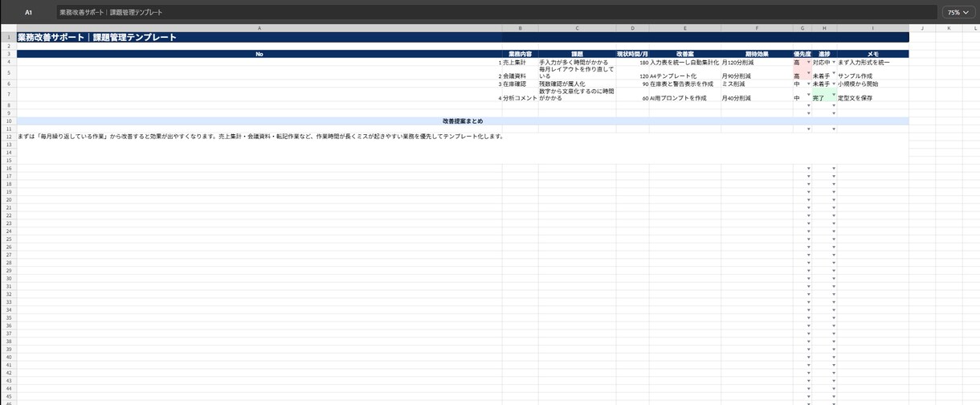Select row 10 header
This screenshot has height=405, width=980.
(8, 121)
